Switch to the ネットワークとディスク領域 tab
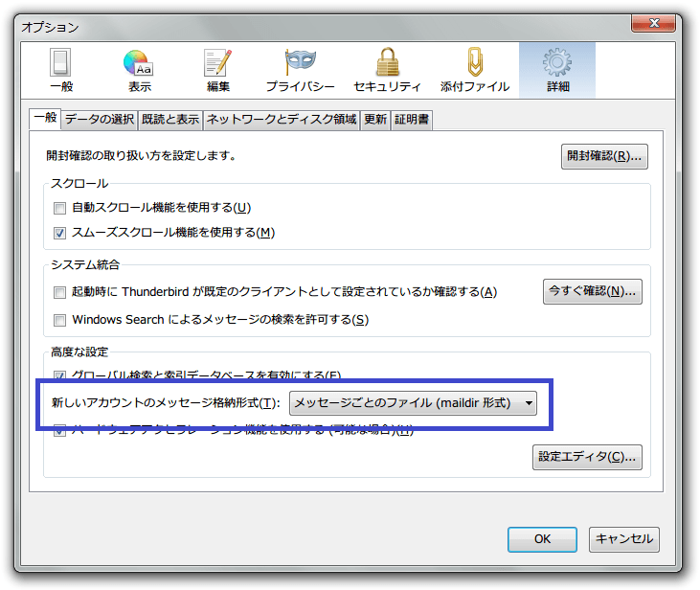The height and width of the screenshot is (590, 700). pyautogui.click(x=282, y=120)
